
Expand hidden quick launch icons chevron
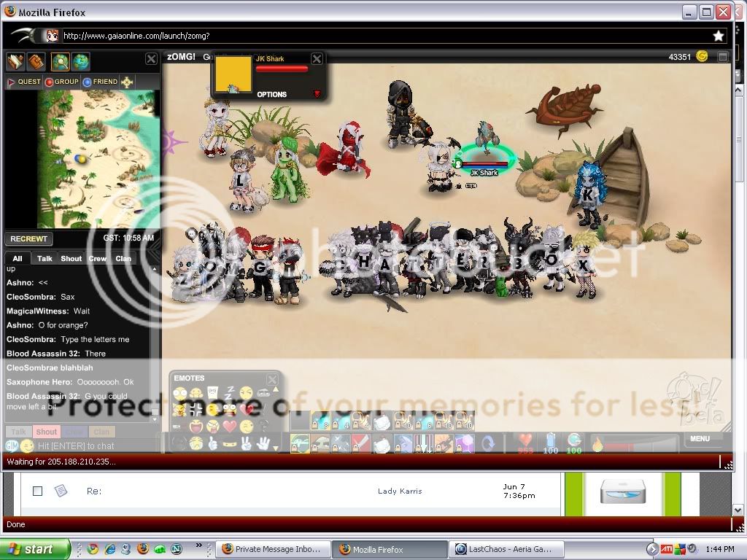click(199, 545)
